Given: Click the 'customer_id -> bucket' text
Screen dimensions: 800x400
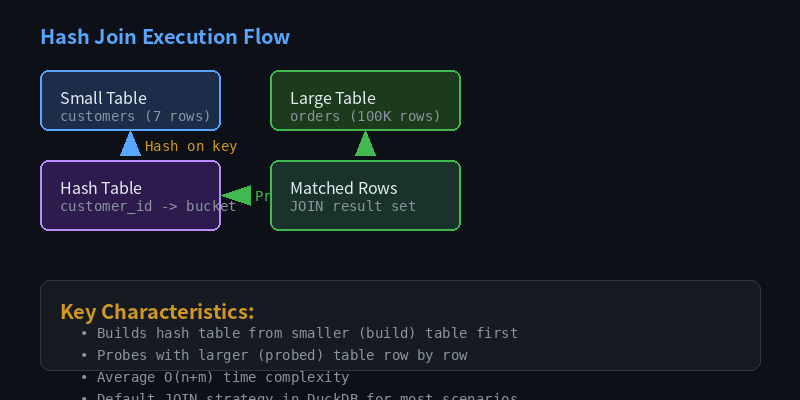Looking at the screenshot, I should tap(148, 206).
